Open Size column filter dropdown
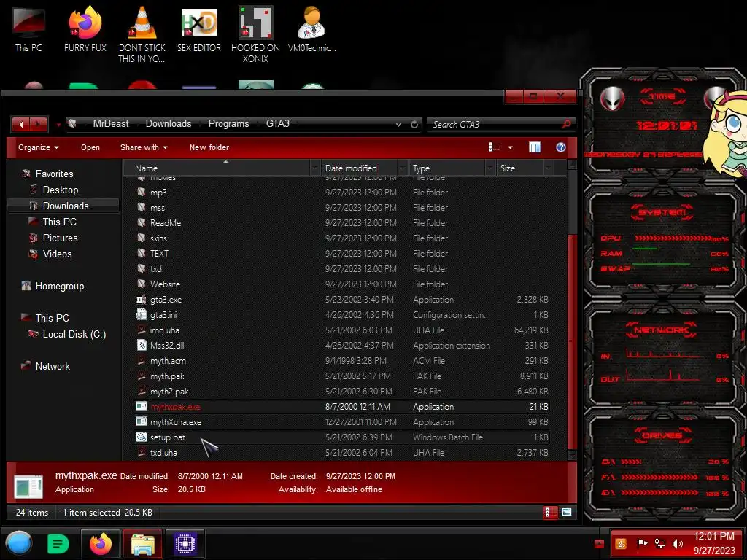Viewport: 747px width, 560px height. click(x=549, y=168)
